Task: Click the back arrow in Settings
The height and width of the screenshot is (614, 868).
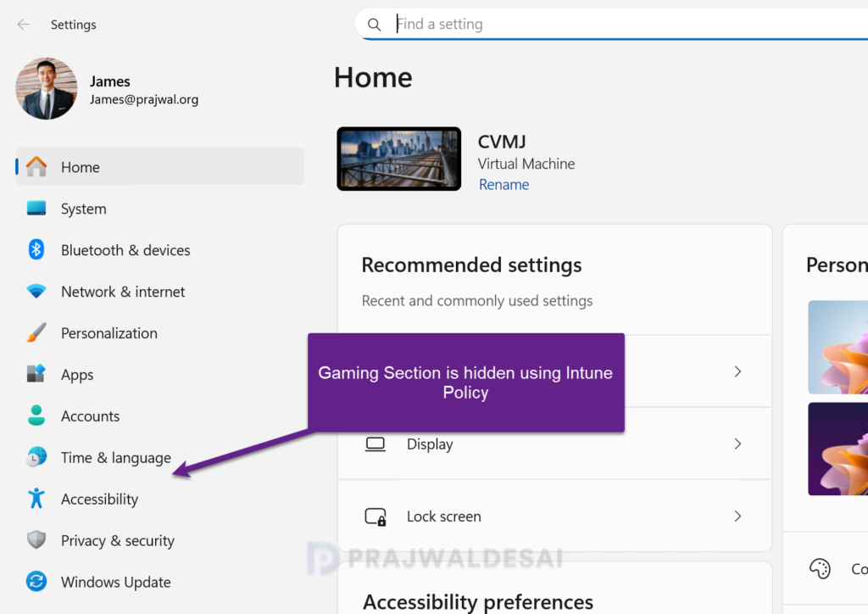Action: [23, 25]
